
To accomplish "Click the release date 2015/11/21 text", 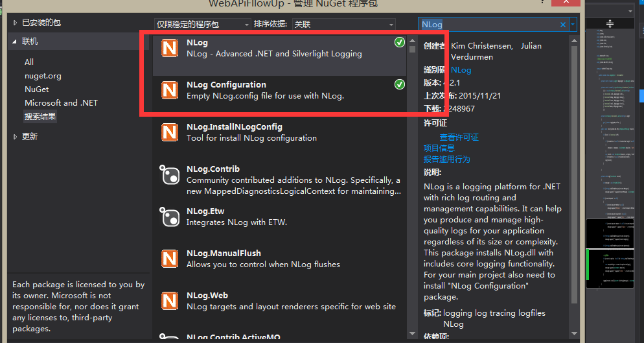I will [479, 96].
